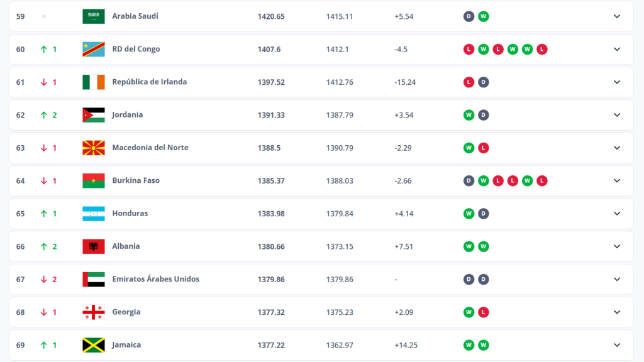
Task: Click the Honduras flag icon
Action: pos(94,214)
